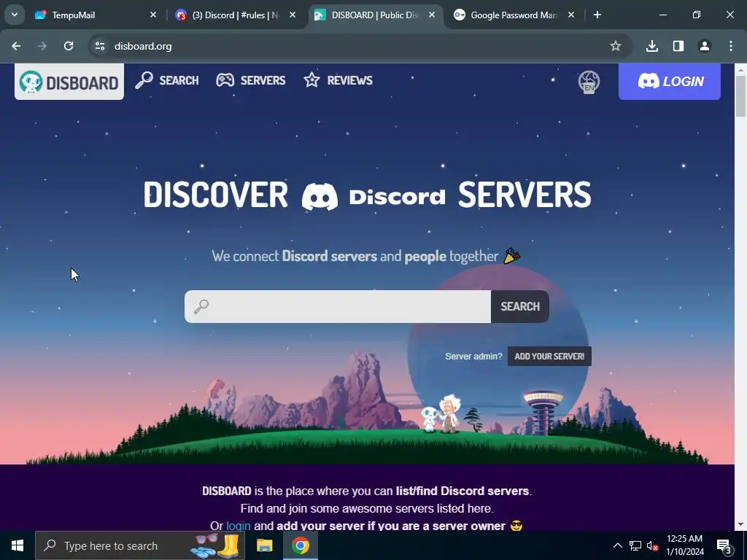Follow the blue login link in description
The image size is (747, 560).
click(239, 526)
